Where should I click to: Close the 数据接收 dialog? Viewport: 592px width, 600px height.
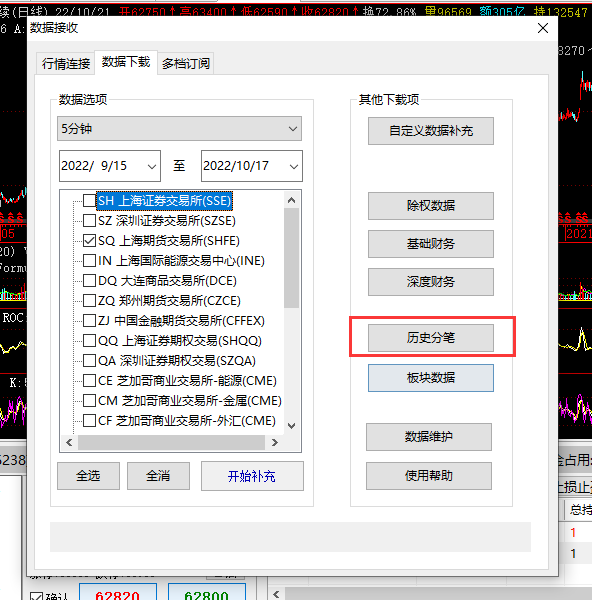click(543, 28)
